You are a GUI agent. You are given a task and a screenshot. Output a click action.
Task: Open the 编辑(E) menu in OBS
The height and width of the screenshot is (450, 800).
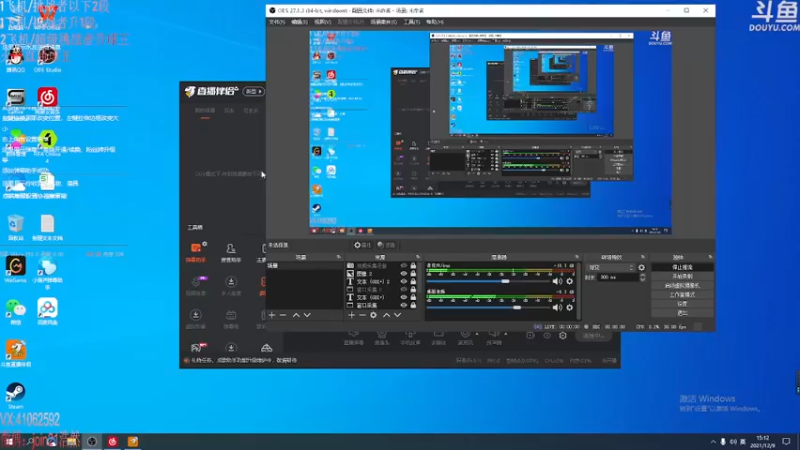coord(299,22)
